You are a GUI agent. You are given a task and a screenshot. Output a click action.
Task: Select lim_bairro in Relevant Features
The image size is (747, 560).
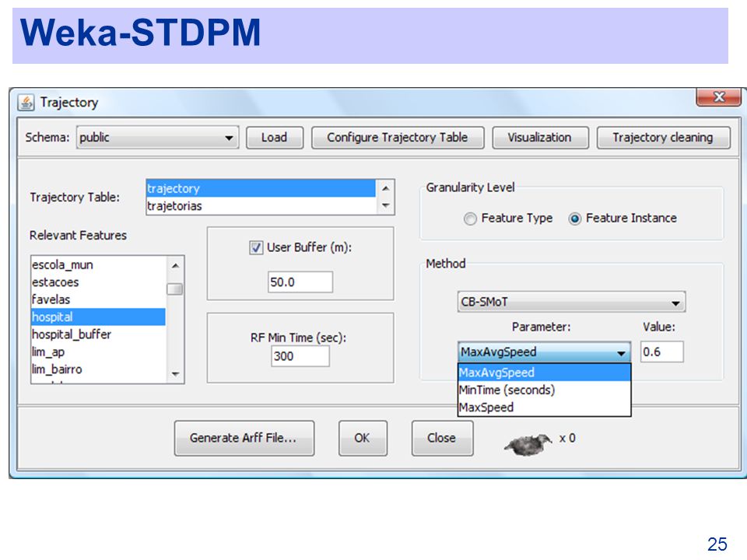click(99, 369)
